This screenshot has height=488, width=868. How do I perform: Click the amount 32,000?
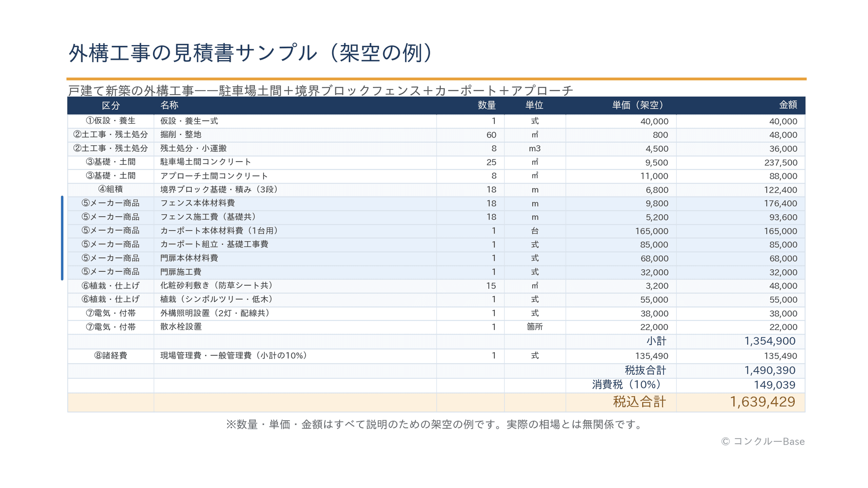(783, 272)
